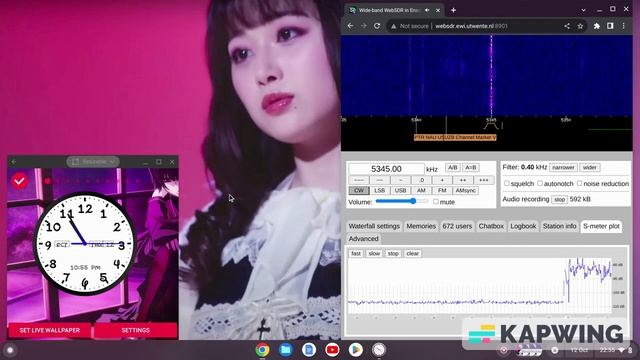Select AMsync modulation mode

(465, 191)
